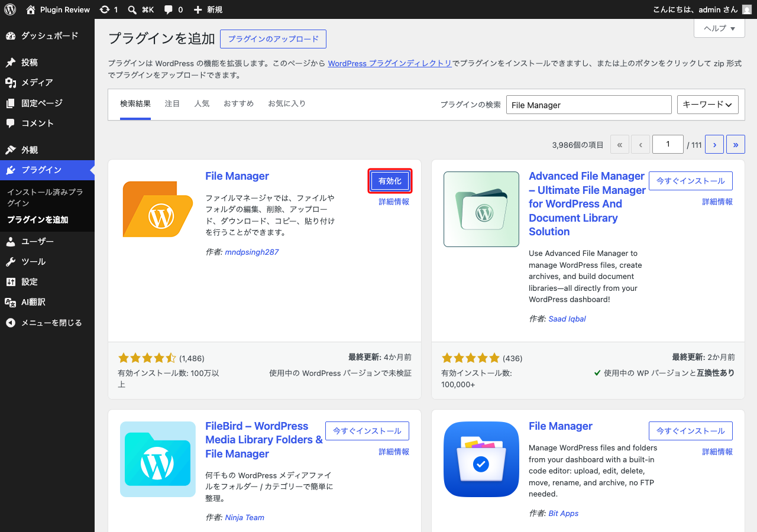
Task: Install FileBird with 今すぐインストール button
Action: pyautogui.click(x=367, y=431)
